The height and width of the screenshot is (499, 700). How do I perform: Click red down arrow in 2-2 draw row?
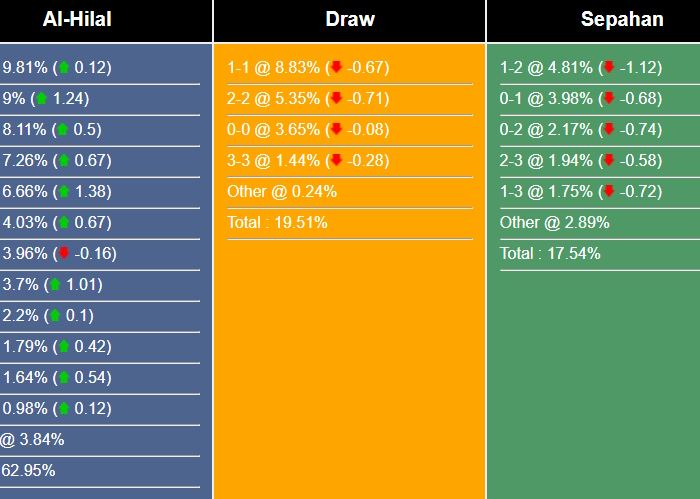(x=337, y=99)
